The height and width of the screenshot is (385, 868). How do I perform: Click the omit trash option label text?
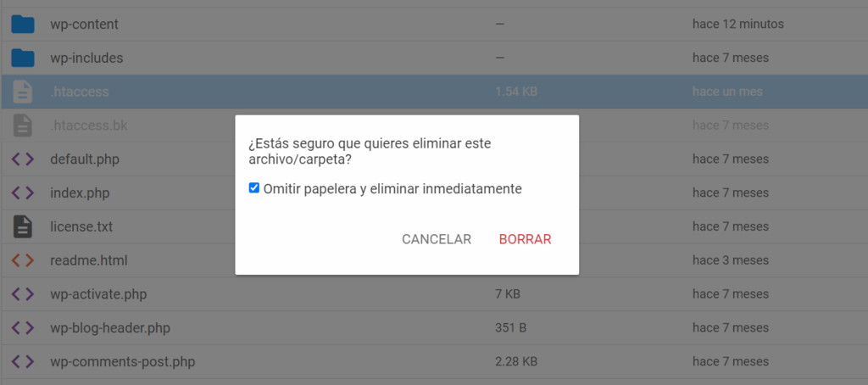click(x=392, y=189)
